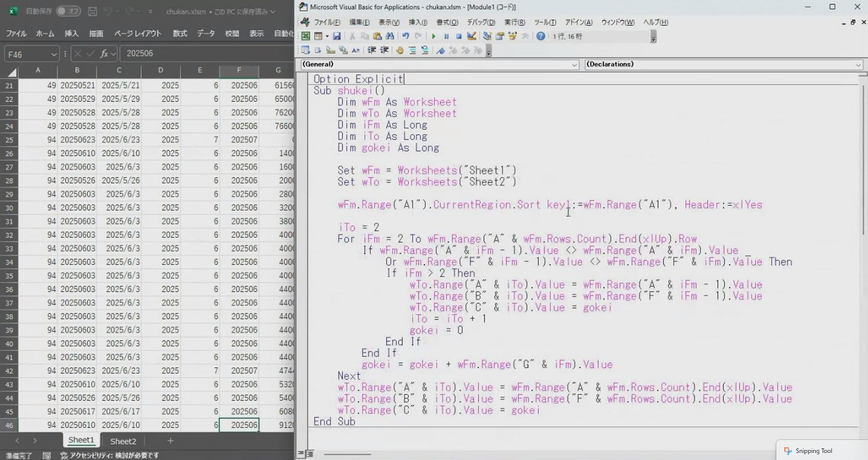Select column D header in Excel
The height and width of the screenshot is (460, 868).
pyautogui.click(x=161, y=70)
